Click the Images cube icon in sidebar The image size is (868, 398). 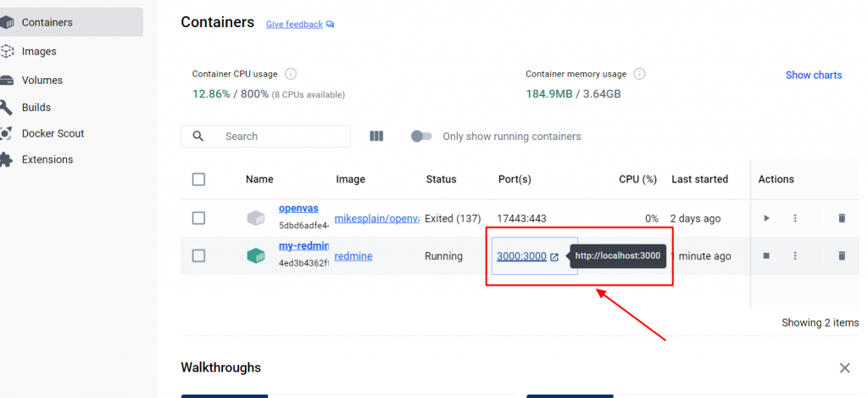pyautogui.click(x=6, y=51)
